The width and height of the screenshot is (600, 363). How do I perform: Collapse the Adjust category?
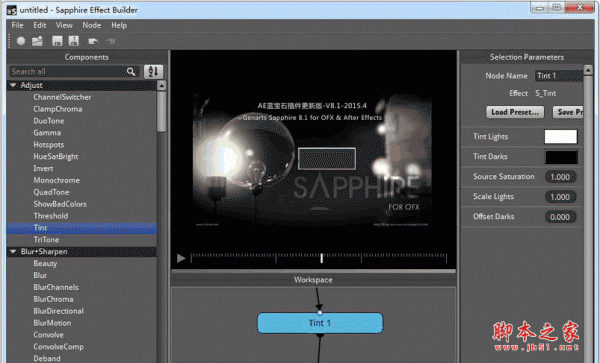13,85
